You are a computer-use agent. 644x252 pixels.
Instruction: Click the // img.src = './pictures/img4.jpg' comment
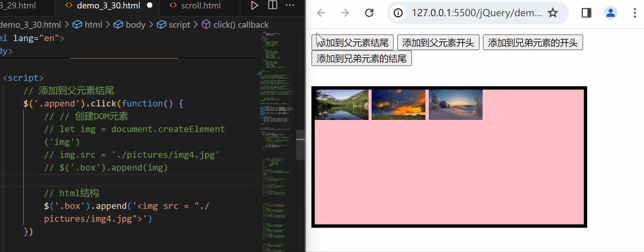[x=131, y=155]
